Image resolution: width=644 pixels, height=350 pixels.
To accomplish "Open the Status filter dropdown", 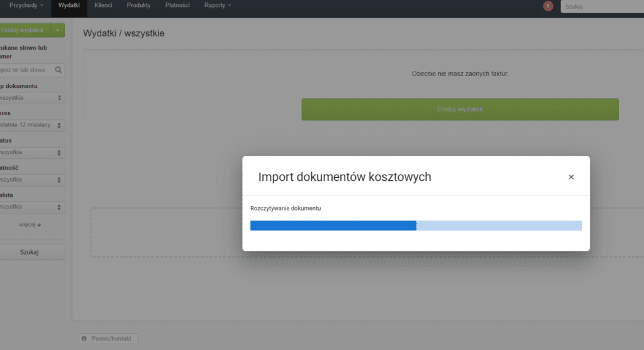I will [x=31, y=153].
